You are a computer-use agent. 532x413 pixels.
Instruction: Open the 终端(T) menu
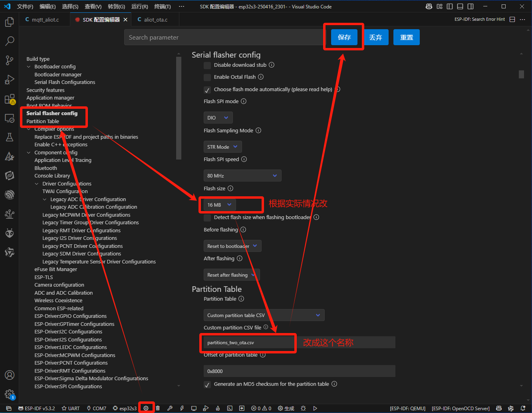pyautogui.click(x=163, y=6)
